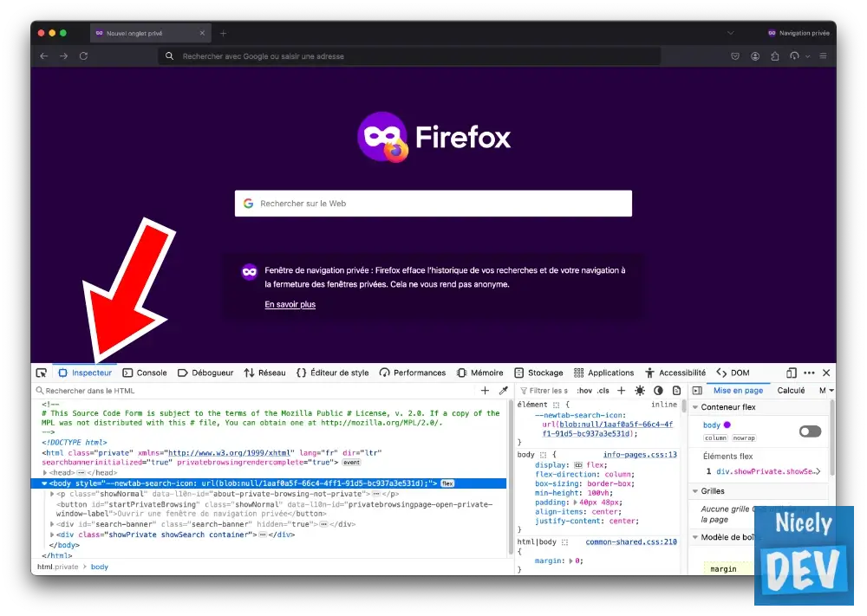Switch to the Performances tab
867x616 pixels.
click(x=413, y=373)
